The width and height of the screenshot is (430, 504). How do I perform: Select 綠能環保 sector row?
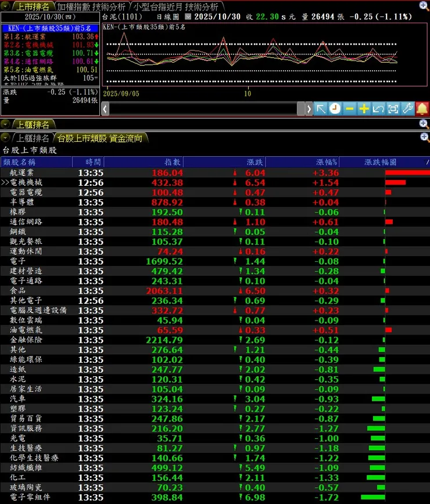(215, 359)
